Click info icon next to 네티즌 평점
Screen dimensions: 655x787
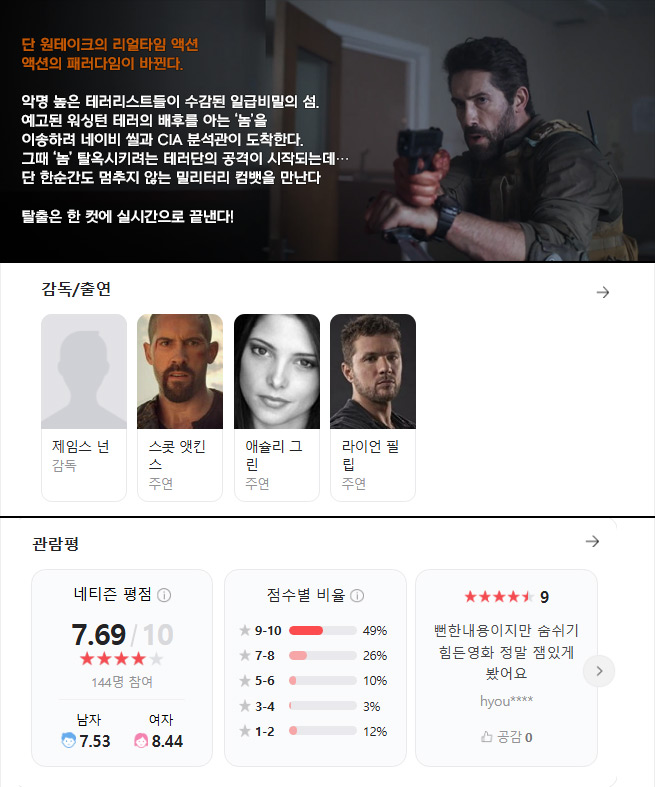164,595
